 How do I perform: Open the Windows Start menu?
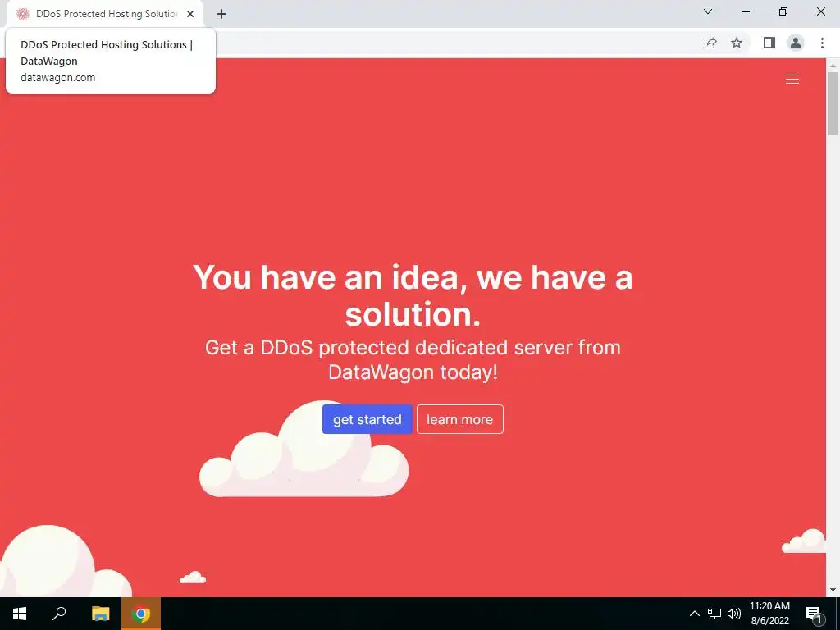click(x=20, y=614)
